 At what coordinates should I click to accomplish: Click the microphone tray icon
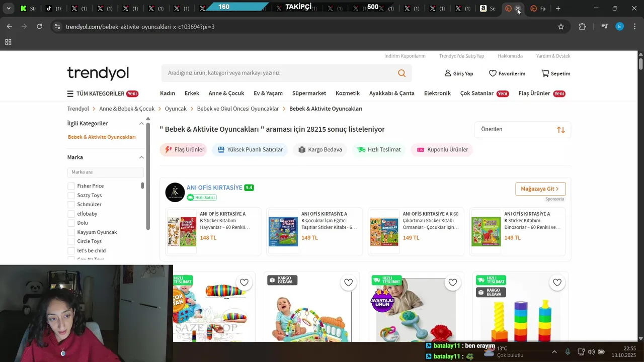pos(568,352)
